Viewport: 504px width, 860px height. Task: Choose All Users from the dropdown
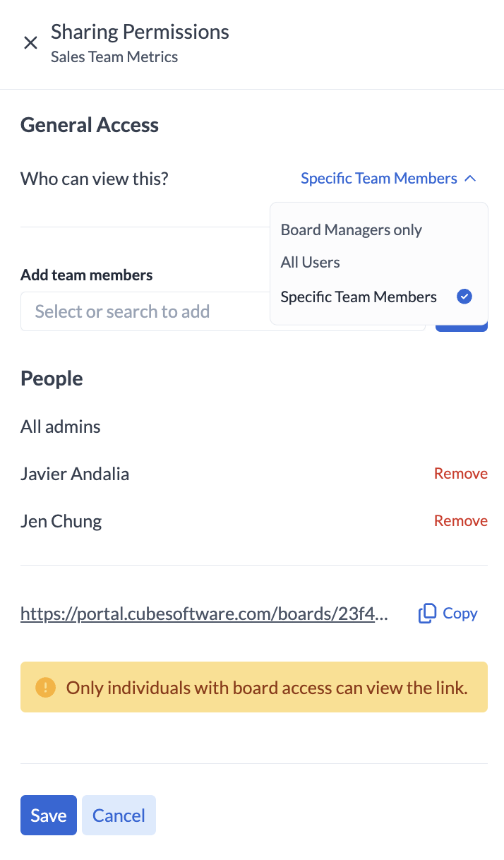(x=311, y=263)
